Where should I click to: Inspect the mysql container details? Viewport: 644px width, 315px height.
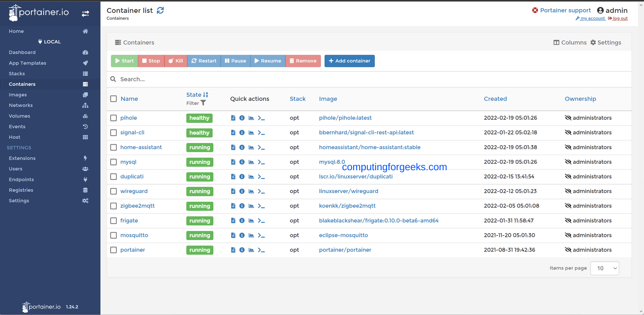[242, 162]
